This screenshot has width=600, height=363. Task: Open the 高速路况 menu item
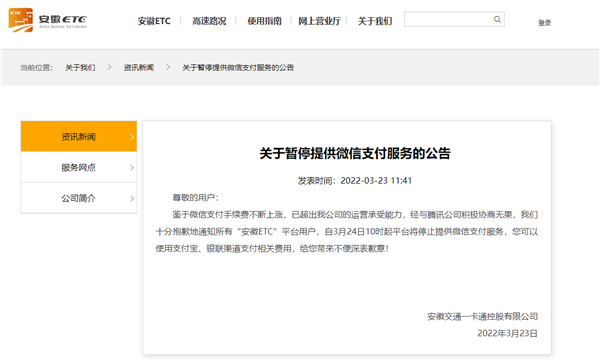(209, 21)
